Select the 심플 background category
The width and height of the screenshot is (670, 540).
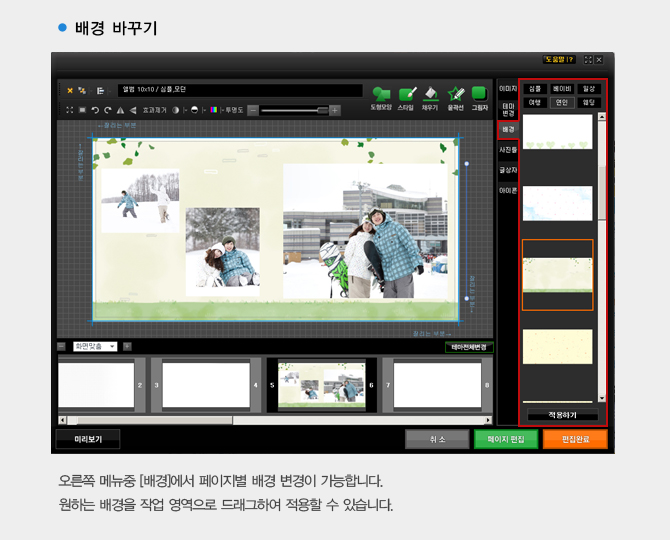[535, 89]
